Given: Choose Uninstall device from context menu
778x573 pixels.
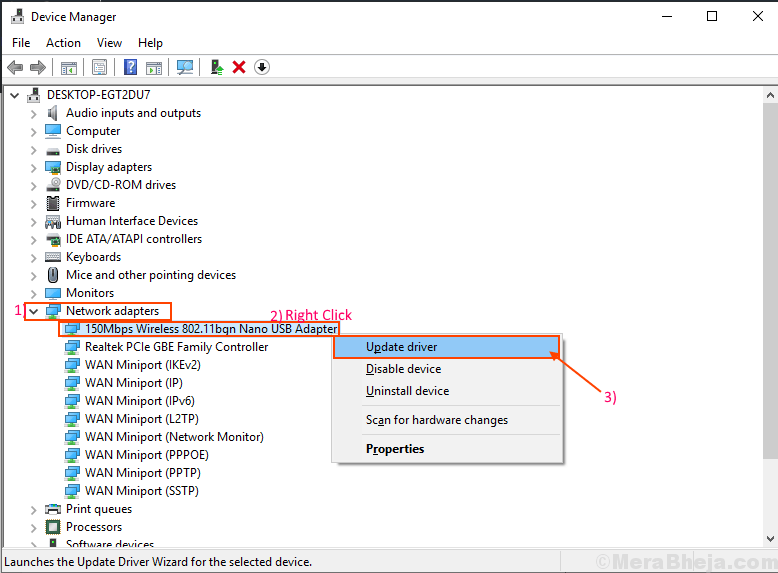Looking at the screenshot, I should [x=447, y=391].
